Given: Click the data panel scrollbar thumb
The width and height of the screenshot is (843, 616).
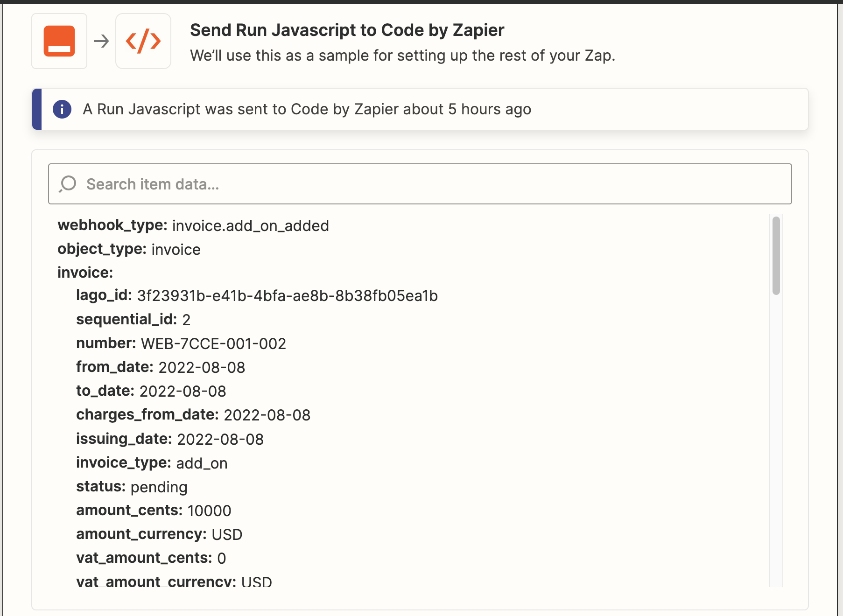Looking at the screenshot, I should (x=776, y=256).
